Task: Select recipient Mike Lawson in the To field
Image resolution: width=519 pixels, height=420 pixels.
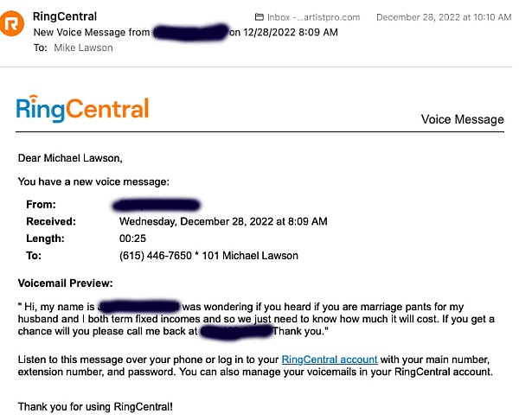Action: click(x=83, y=48)
